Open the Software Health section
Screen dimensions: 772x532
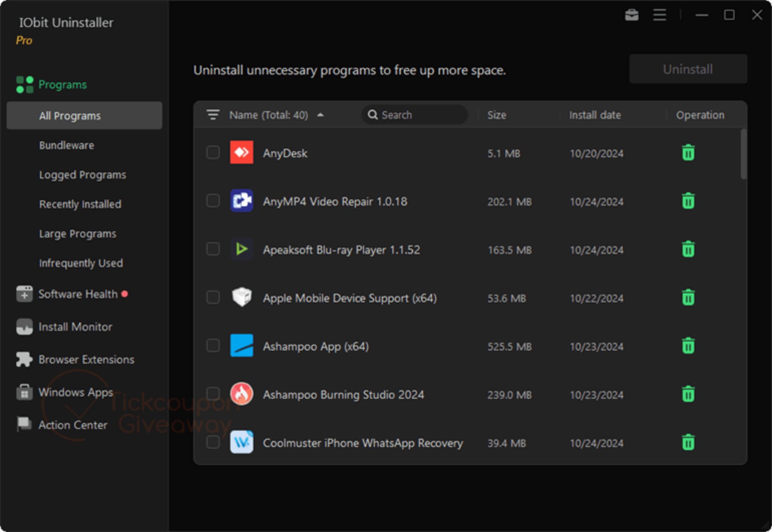(x=77, y=294)
